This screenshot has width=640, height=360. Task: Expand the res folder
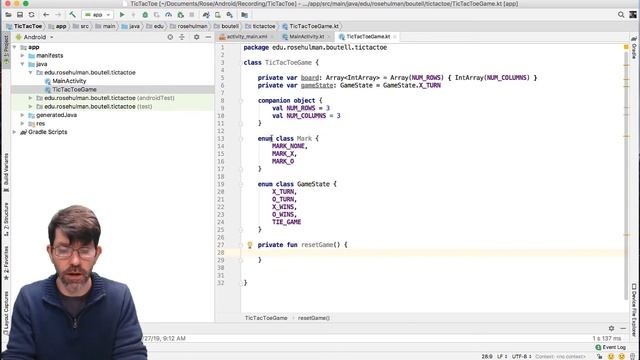(x=23, y=123)
